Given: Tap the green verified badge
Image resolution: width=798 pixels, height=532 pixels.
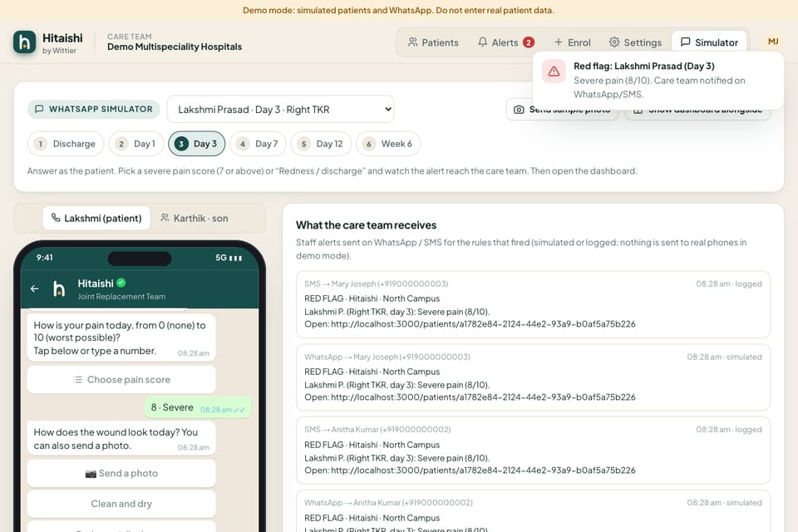Looking at the screenshot, I should tap(121, 283).
